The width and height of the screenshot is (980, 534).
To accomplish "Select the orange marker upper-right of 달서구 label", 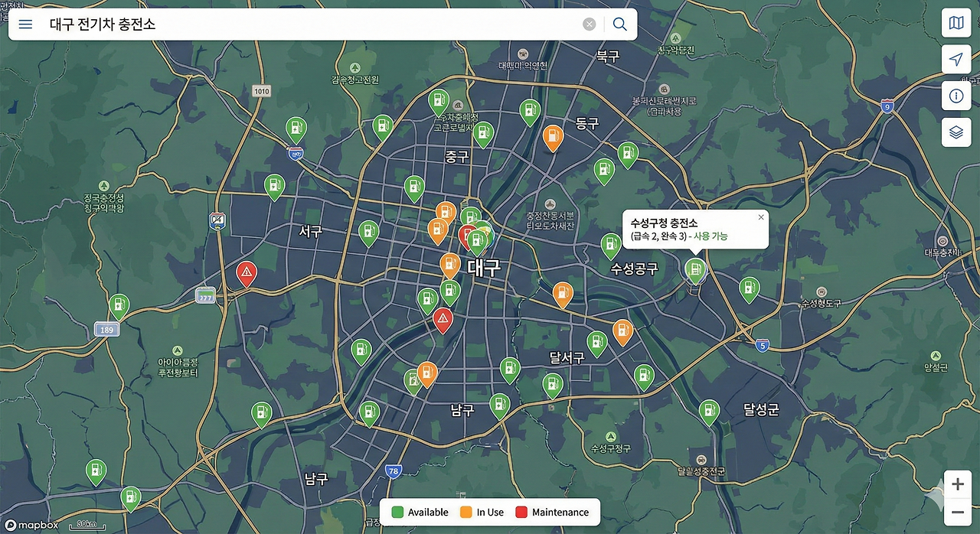I will [622, 332].
